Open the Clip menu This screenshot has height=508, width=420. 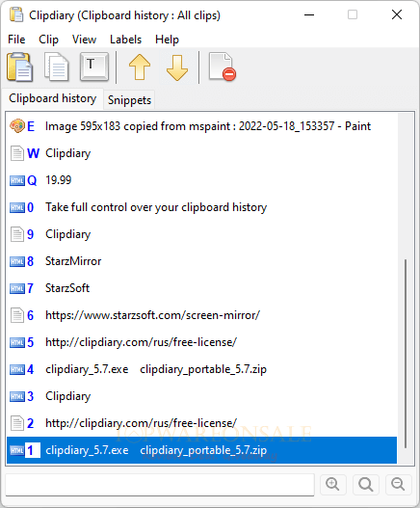[x=48, y=40]
